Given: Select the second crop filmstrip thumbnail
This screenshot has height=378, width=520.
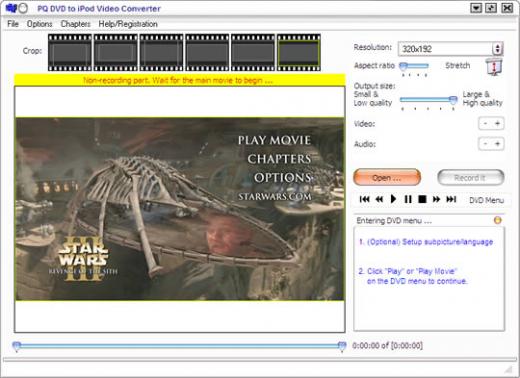Looking at the screenshot, I should click(116, 52).
